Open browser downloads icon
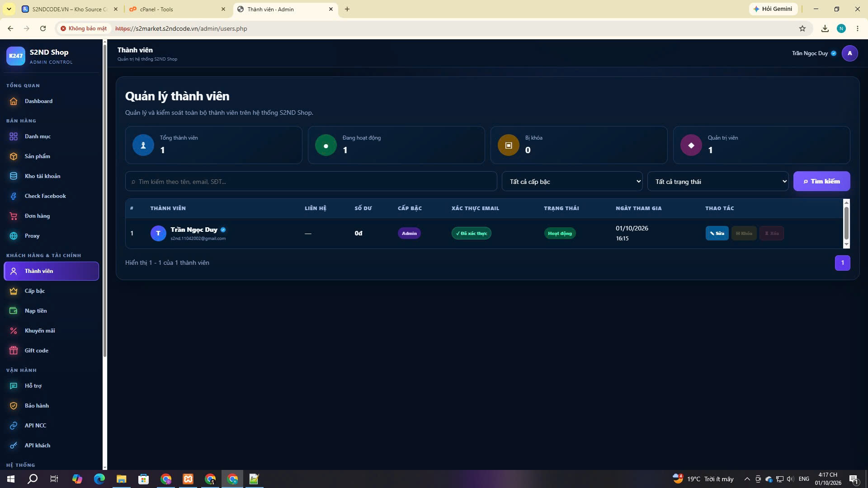This screenshot has height=488, width=868. [x=825, y=28]
